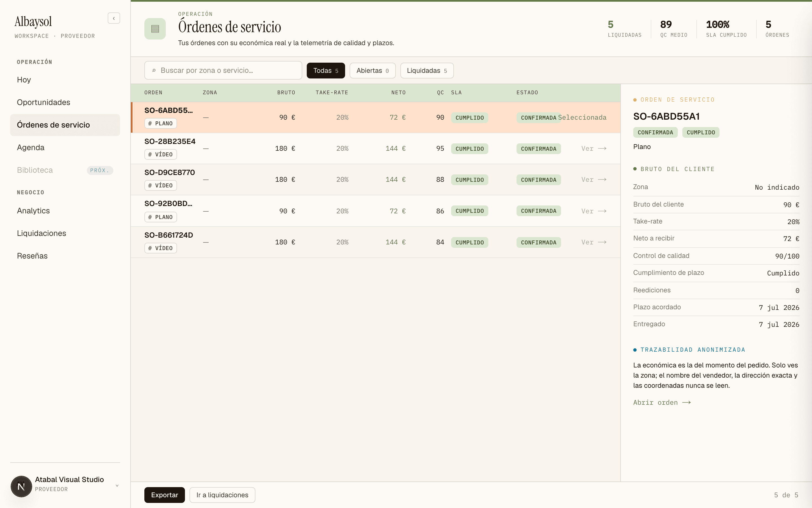
Task: Open Liquidaciones in the sidebar
Action: 65,233
